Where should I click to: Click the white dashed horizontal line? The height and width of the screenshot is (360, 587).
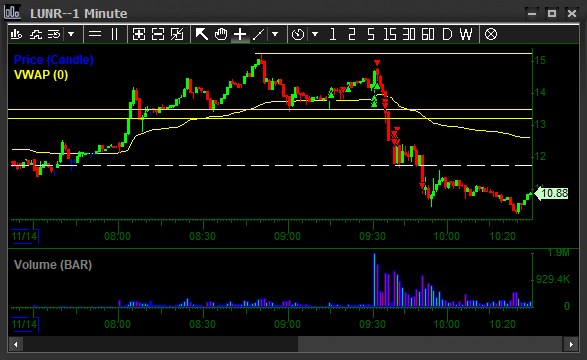272,165
